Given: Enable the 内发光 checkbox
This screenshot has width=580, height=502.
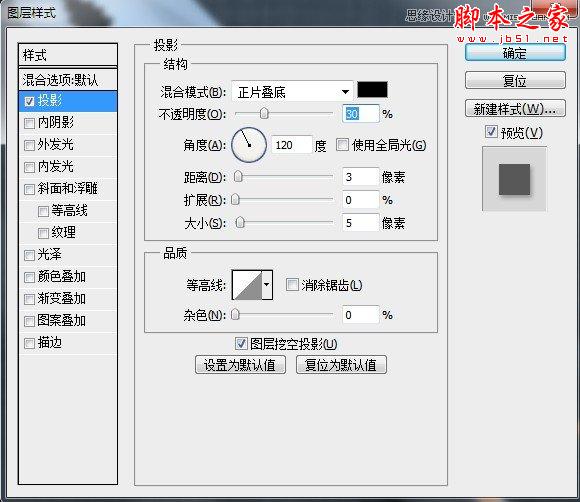Looking at the screenshot, I should [x=30, y=167].
